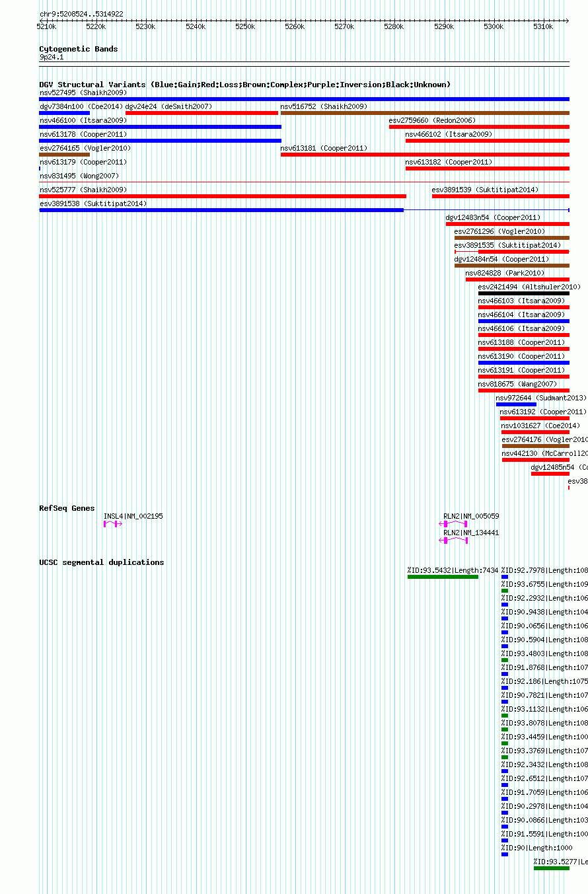Open variant dgv24e24 (deSmith2007)
588x894 pixels.
click(x=168, y=106)
